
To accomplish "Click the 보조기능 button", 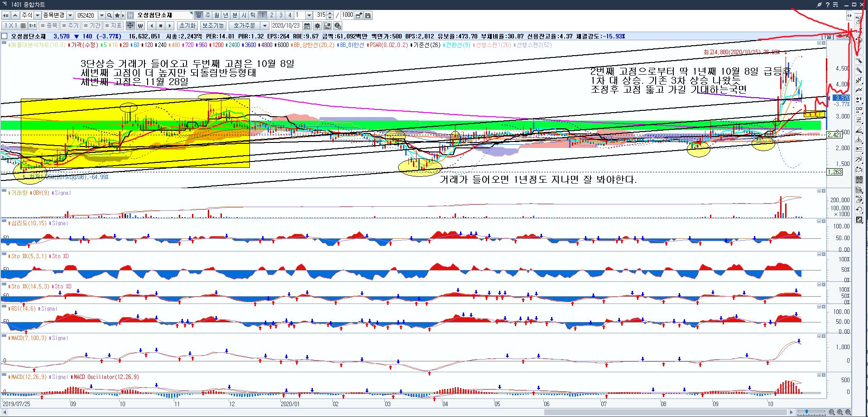I will [x=213, y=26].
